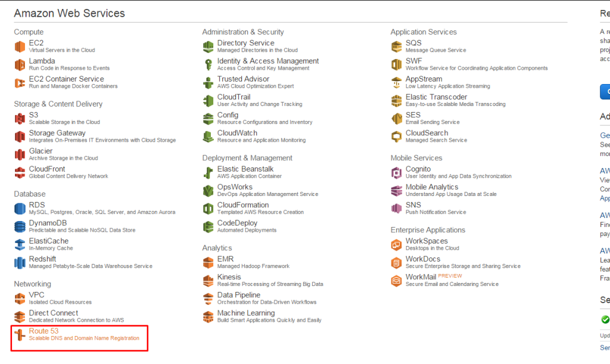Open the DynamoDB text link
Image resolution: width=610 pixels, height=364 pixels.
tap(48, 223)
